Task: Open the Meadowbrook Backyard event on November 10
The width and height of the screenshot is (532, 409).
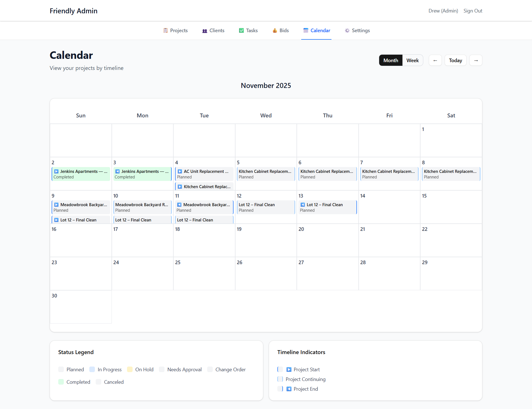Action: point(142,207)
